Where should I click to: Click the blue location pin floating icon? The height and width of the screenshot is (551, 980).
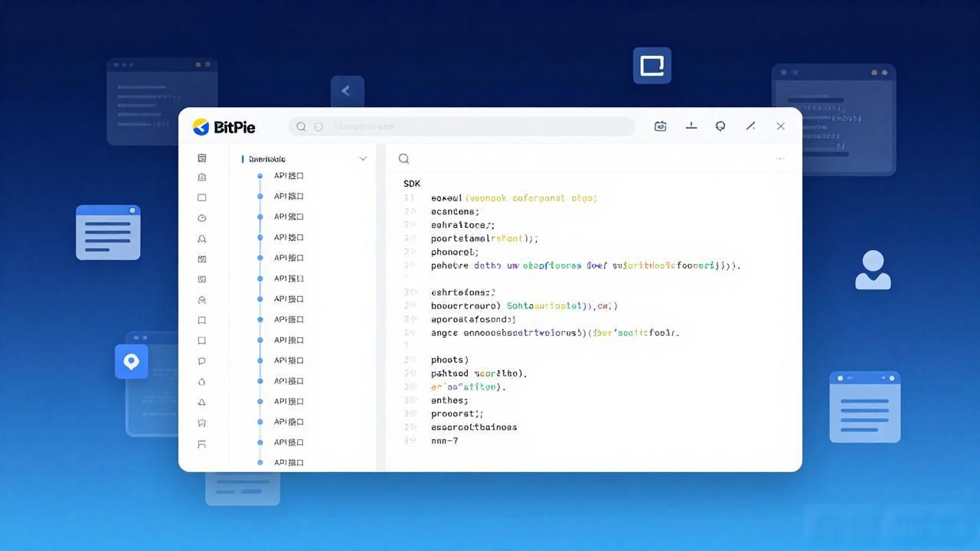131,361
